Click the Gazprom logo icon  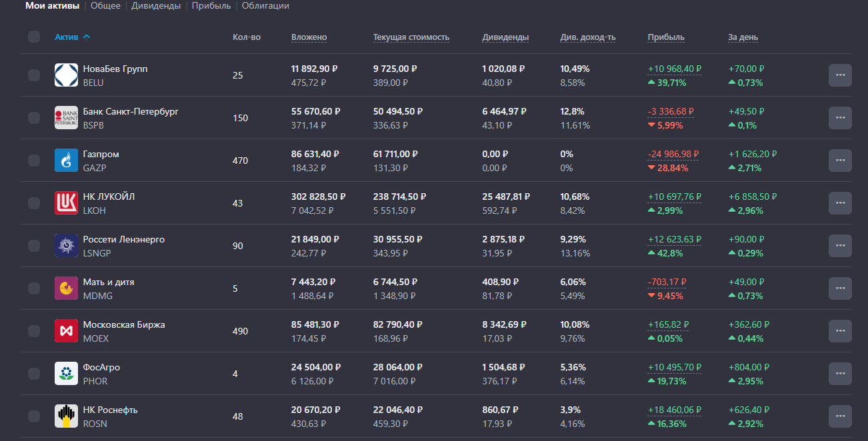67,161
